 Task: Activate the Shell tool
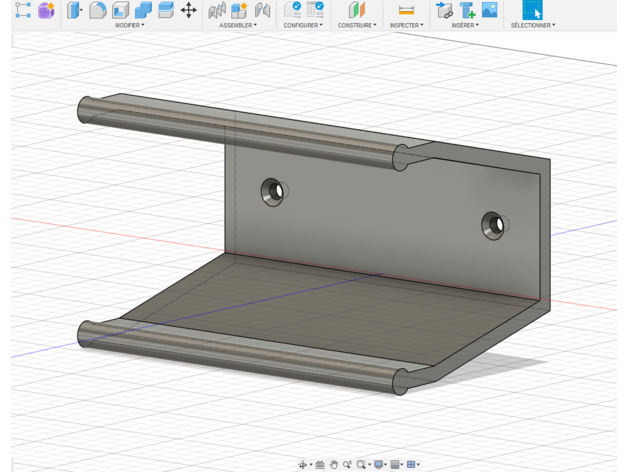point(121,10)
